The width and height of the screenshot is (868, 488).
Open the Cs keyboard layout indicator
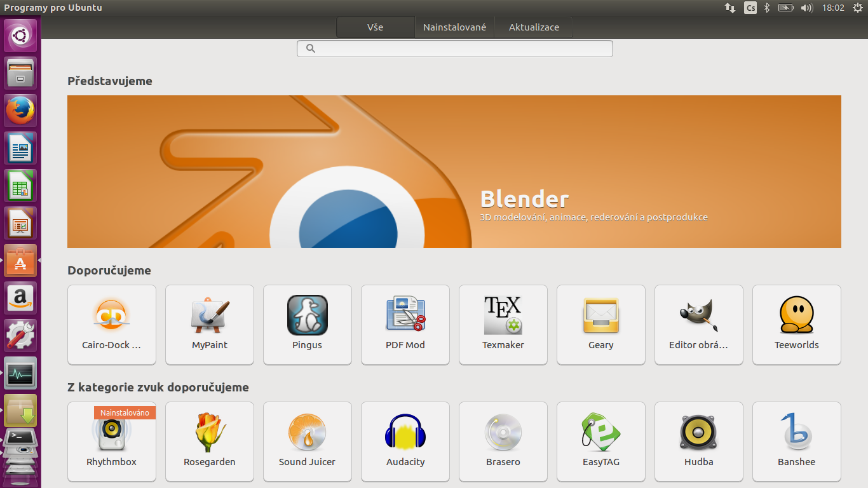pos(750,8)
